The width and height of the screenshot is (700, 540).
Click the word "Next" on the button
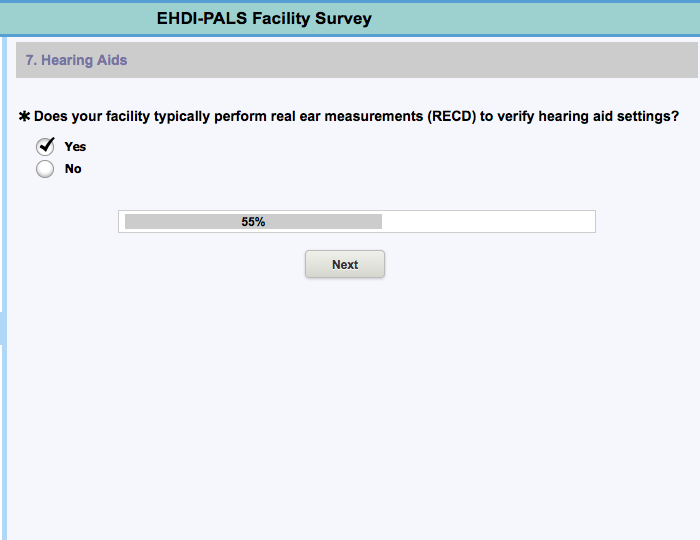point(345,265)
